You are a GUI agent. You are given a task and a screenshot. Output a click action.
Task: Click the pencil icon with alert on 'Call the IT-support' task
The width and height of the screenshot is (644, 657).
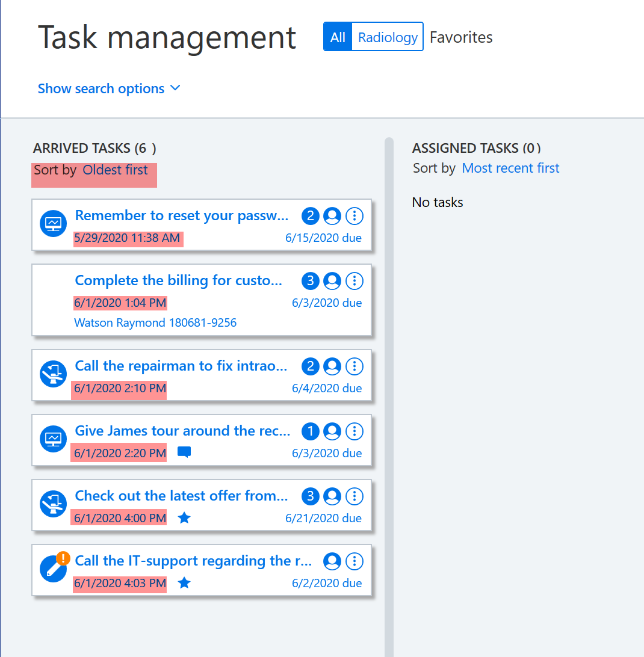54,567
